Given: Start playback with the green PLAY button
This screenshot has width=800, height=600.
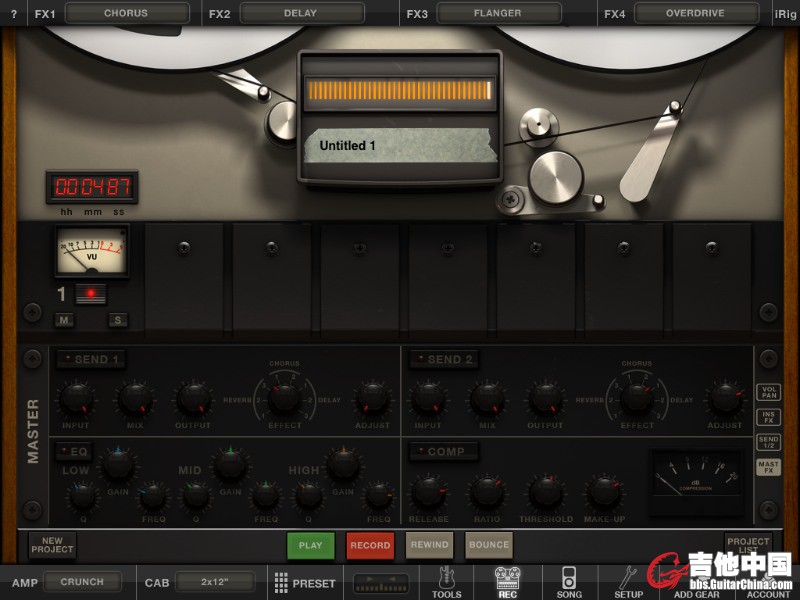Looking at the screenshot, I should pos(311,545).
